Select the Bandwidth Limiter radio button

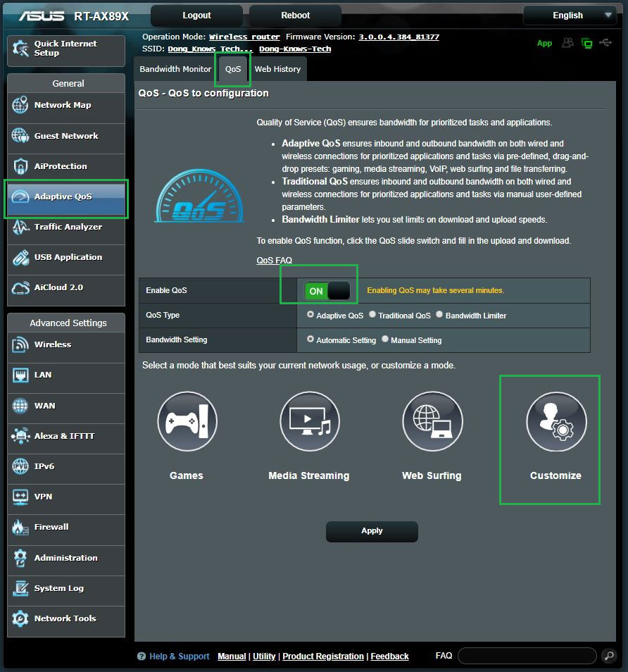439,315
